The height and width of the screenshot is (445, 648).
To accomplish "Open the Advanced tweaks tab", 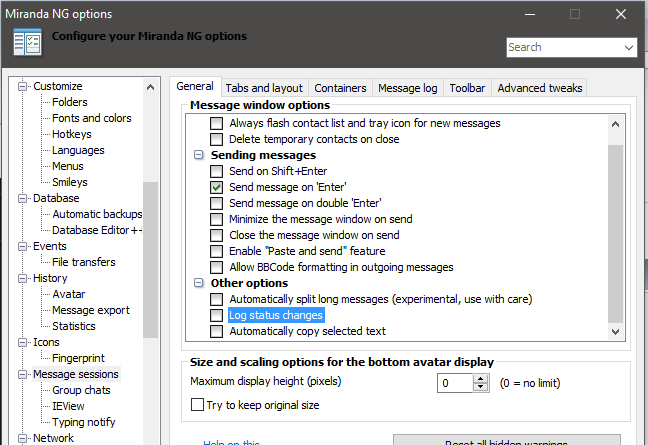I will [539, 88].
